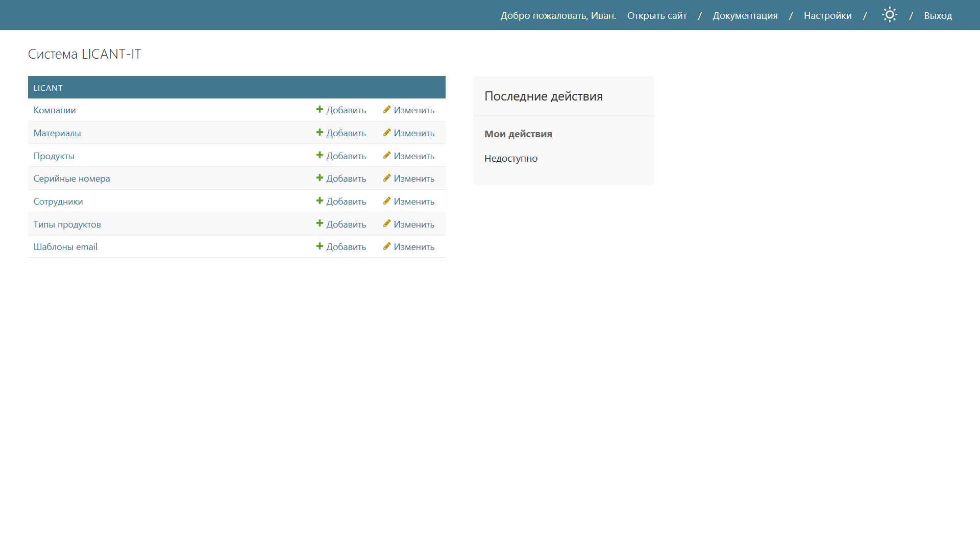
Task: Open the Шаблоны email list
Action: click(x=65, y=247)
